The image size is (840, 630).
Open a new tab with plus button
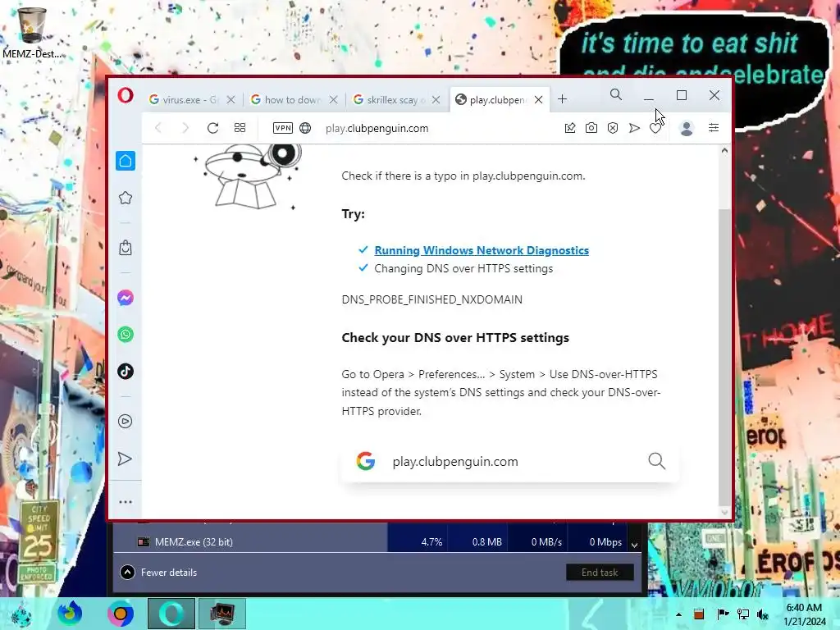(562, 99)
